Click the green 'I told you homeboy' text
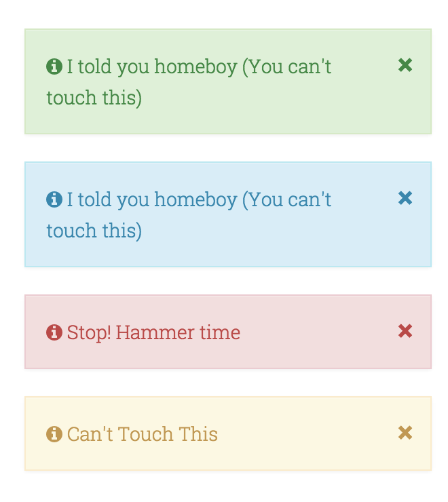 pyautogui.click(x=152, y=67)
